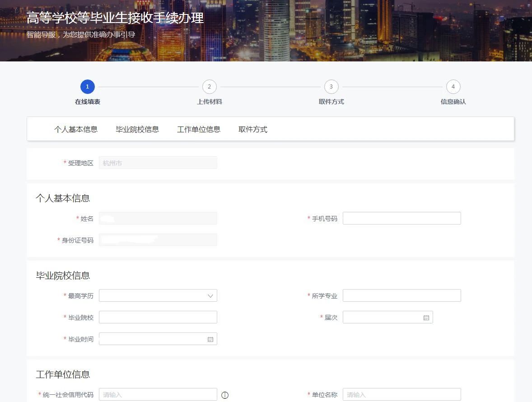Open the 最高学历 dropdown
This screenshot has height=402, width=532.
point(154,296)
